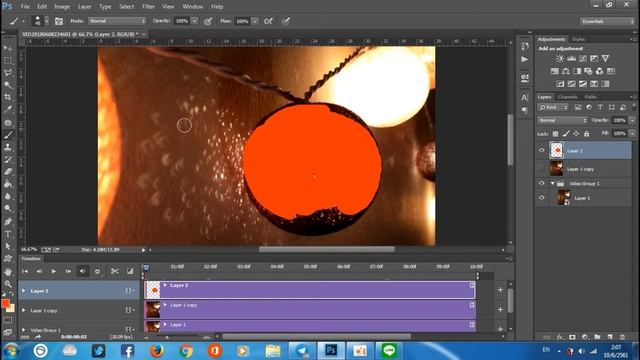Collapse Video Group 1 in Layers panel
The width and height of the screenshot is (640, 360).
[x=553, y=183]
